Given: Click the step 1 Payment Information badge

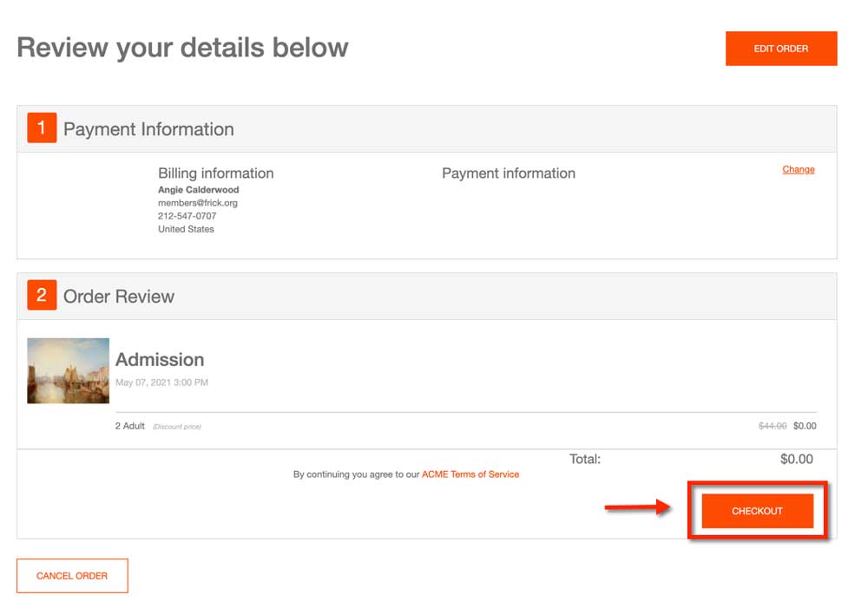Looking at the screenshot, I should coord(42,127).
